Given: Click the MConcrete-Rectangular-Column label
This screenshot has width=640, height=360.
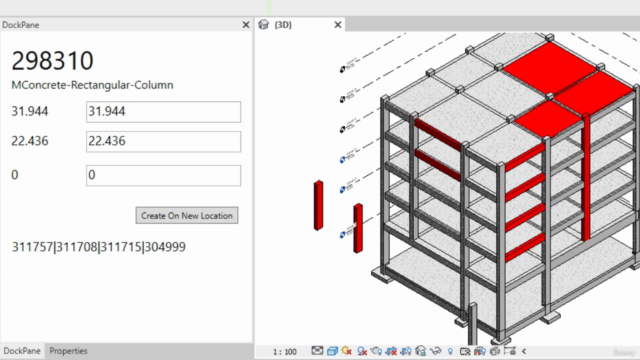Looking at the screenshot, I should tap(92, 85).
